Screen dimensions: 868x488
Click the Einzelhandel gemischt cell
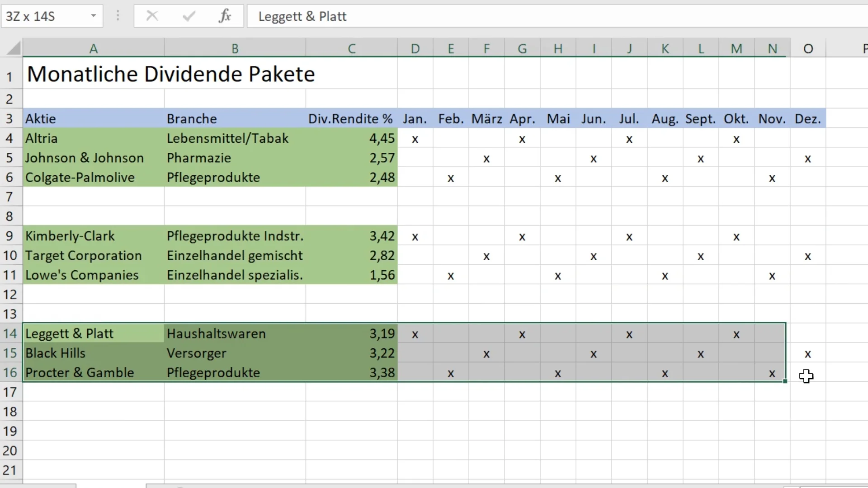[x=235, y=255]
